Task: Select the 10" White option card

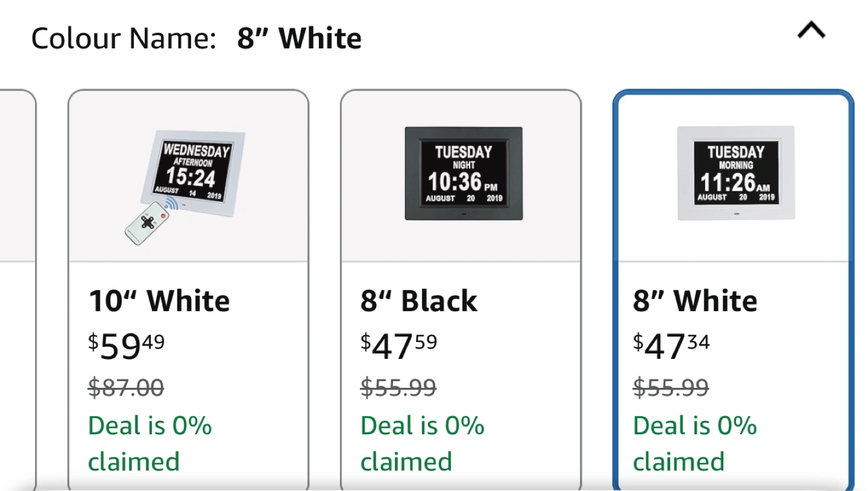Action: pyautogui.click(x=189, y=290)
